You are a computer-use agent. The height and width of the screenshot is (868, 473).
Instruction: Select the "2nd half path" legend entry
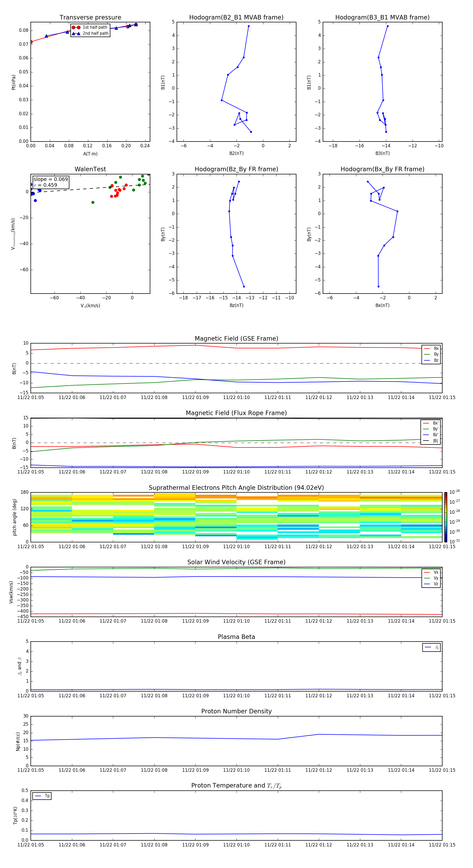(91, 33)
